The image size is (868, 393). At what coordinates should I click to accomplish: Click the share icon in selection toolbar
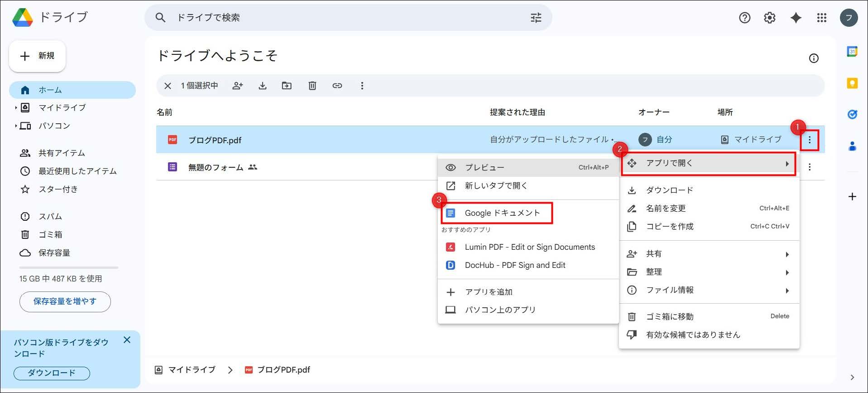(x=238, y=86)
